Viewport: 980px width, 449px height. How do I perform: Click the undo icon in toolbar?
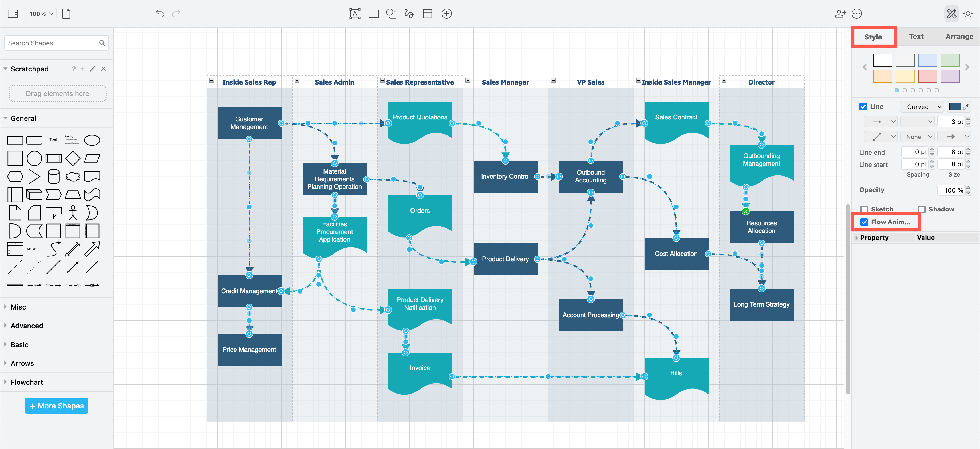pos(159,13)
